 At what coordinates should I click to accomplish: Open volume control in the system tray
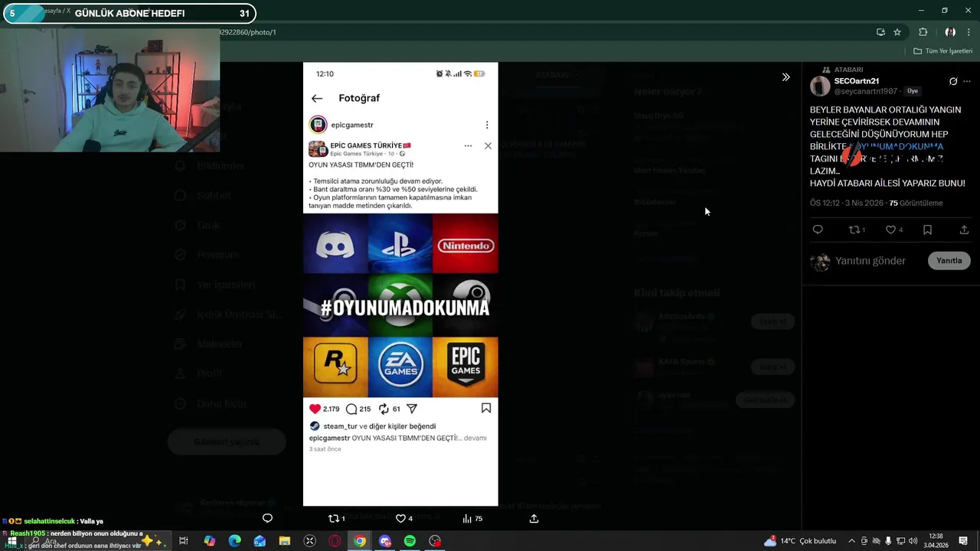913,541
